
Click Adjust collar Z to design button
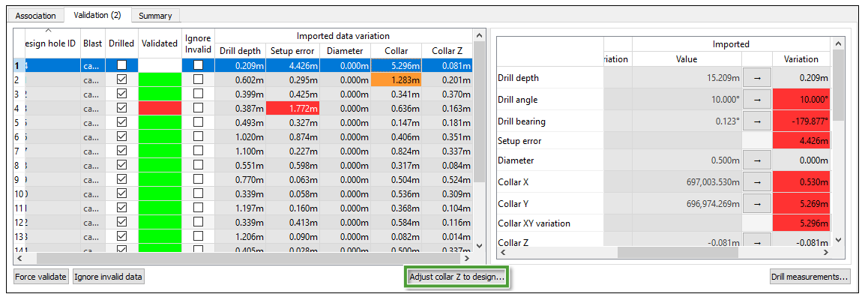[x=457, y=277]
